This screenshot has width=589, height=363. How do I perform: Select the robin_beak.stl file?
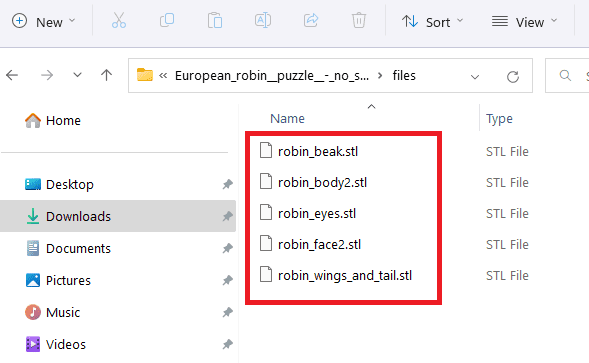click(x=318, y=151)
